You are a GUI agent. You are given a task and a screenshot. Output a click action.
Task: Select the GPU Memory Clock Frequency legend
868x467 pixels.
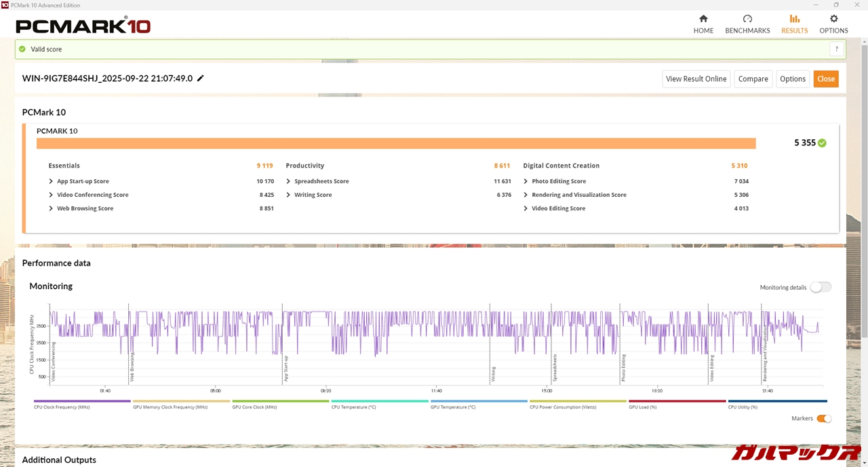pos(181,405)
